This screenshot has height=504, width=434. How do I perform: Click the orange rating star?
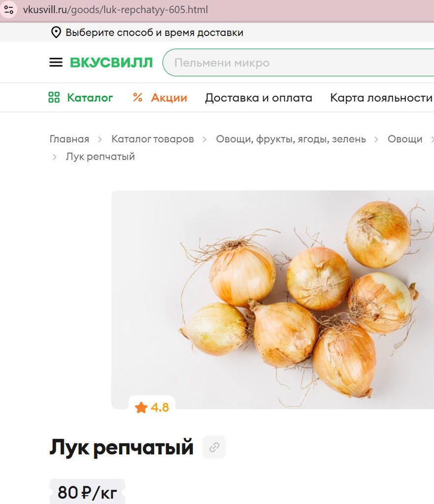(x=141, y=408)
